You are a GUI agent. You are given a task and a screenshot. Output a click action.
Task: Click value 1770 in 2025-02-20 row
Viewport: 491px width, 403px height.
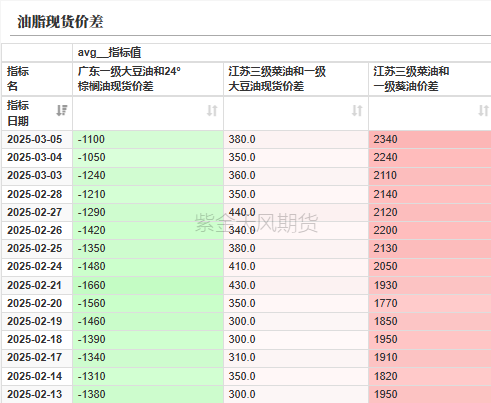coord(385,303)
